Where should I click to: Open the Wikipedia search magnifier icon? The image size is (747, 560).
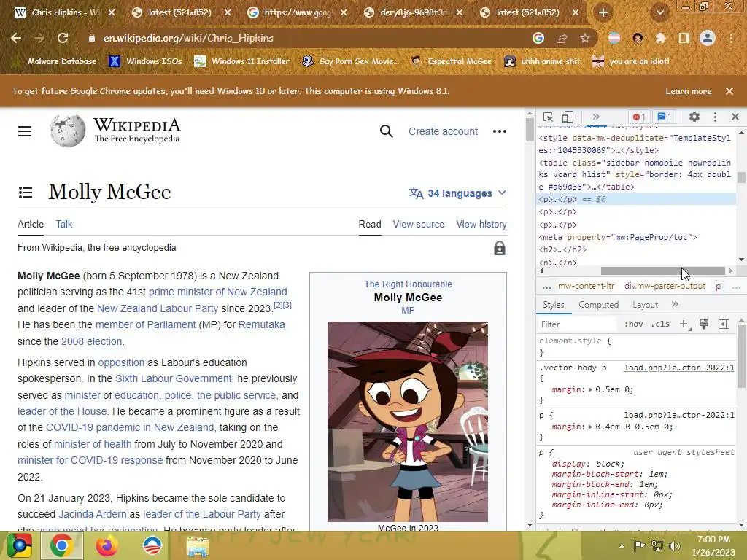pyautogui.click(x=387, y=131)
